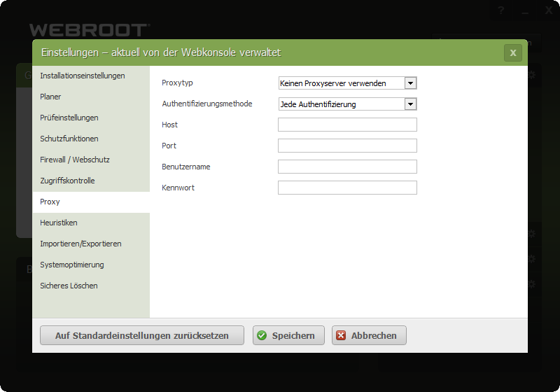
Task: Open the Installationseinstellungen tab
Action: (x=83, y=76)
